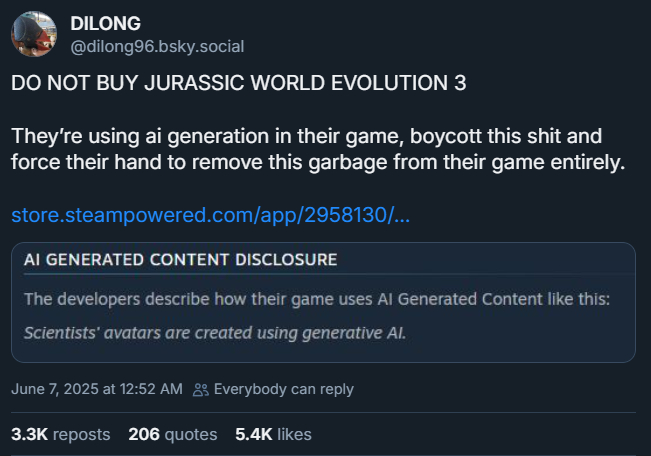
Task: Open the store.steampowered.com app link
Action: [210, 215]
